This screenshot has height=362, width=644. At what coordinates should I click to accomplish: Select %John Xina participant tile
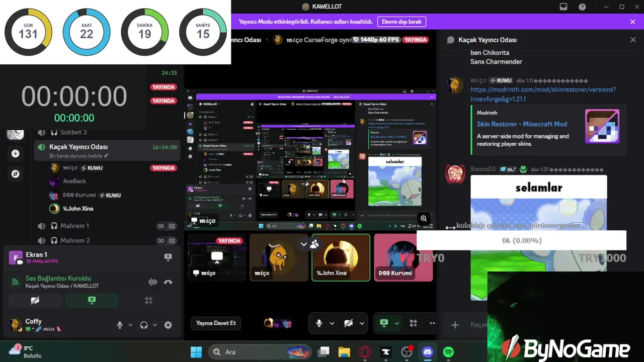point(341,257)
